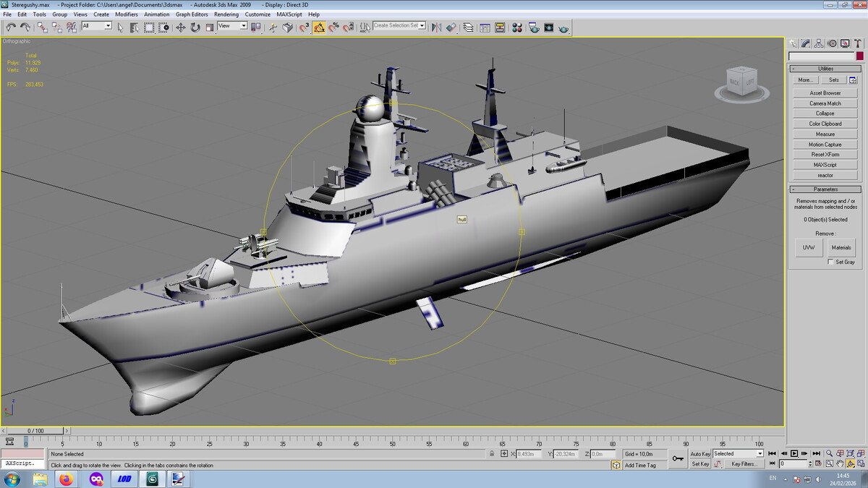Screen dimensions: 868x488
Task: Open the Rendering menu
Action: tap(226, 14)
